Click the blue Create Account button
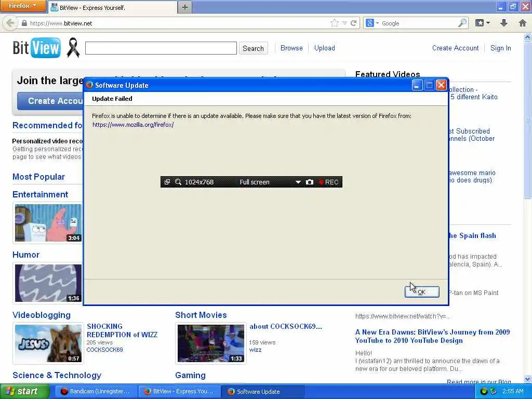Screen dimensions: 532x399 coord(50,101)
